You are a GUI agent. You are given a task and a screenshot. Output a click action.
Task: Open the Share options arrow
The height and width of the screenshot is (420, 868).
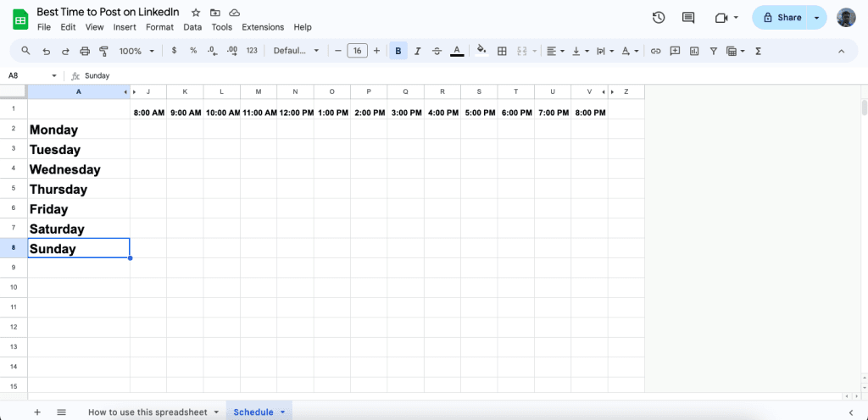click(x=817, y=18)
